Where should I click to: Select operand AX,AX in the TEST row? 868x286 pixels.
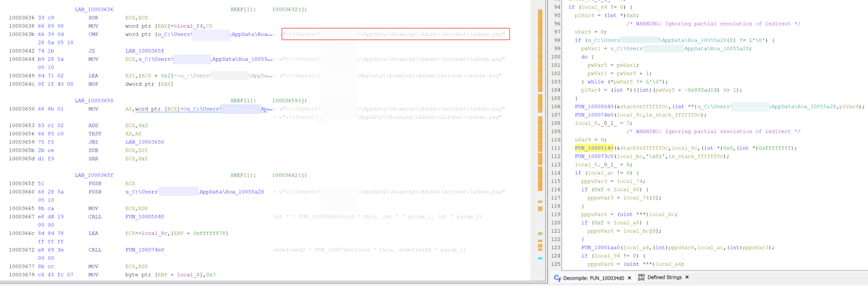click(x=133, y=134)
